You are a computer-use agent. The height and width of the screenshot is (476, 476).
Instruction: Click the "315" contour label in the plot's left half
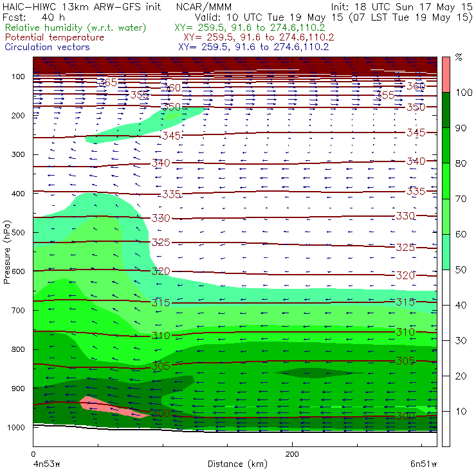click(x=161, y=302)
